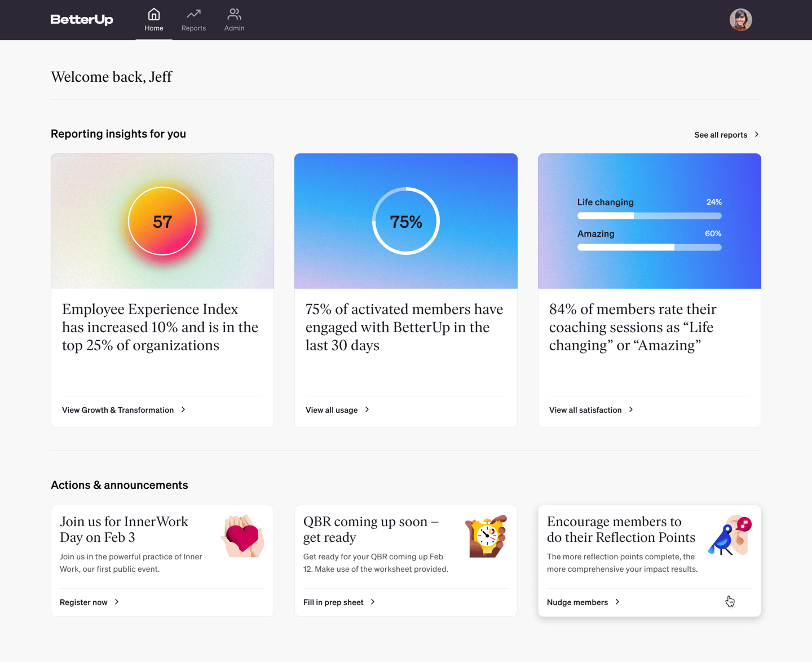The width and height of the screenshot is (812, 662).
Task: Select the Reports icon in the top bar
Action: pyautogui.click(x=193, y=13)
